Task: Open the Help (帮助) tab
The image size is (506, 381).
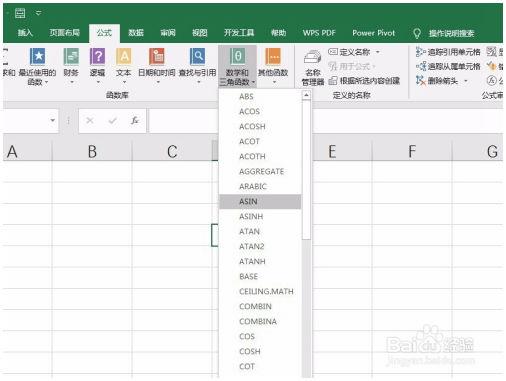Action: (x=279, y=33)
